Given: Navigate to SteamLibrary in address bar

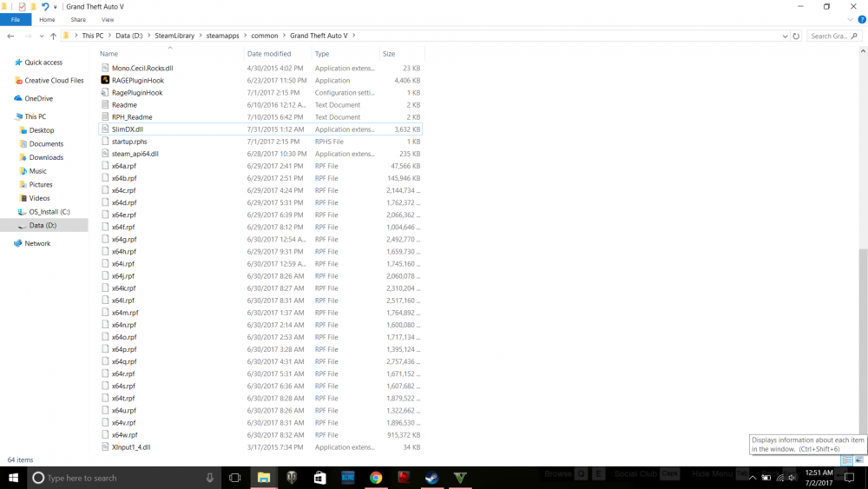Looking at the screenshot, I should click(x=174, y=36).
